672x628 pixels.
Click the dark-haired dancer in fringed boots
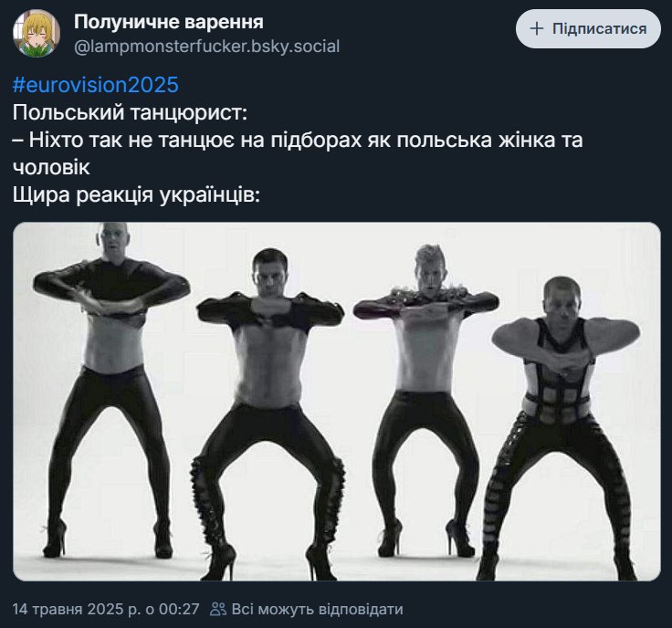(x=270, y=412)
